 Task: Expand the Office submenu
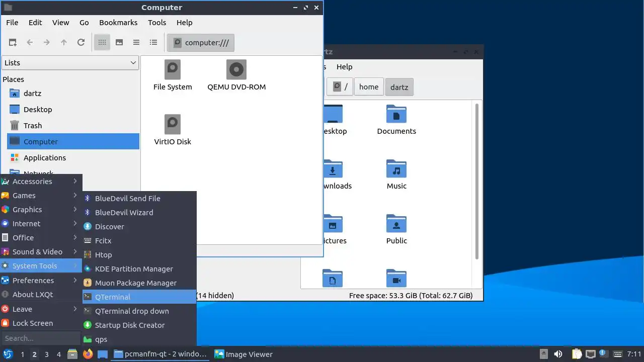pos(41,238)
